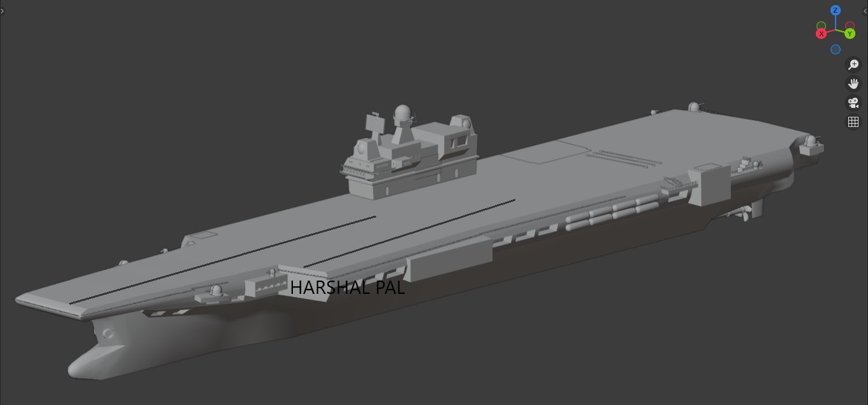Click the hollow red negative X circle

point(850,26)
